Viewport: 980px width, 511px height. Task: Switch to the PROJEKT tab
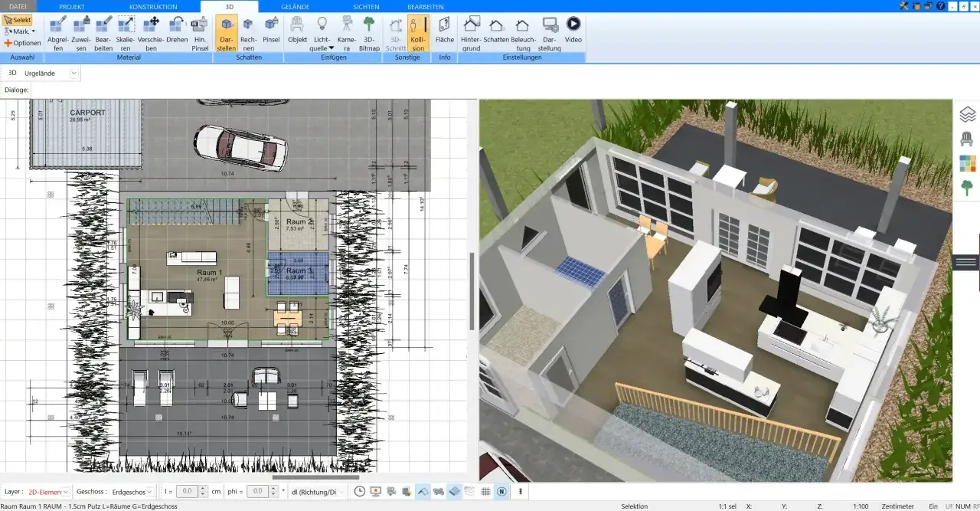(71, 6)
